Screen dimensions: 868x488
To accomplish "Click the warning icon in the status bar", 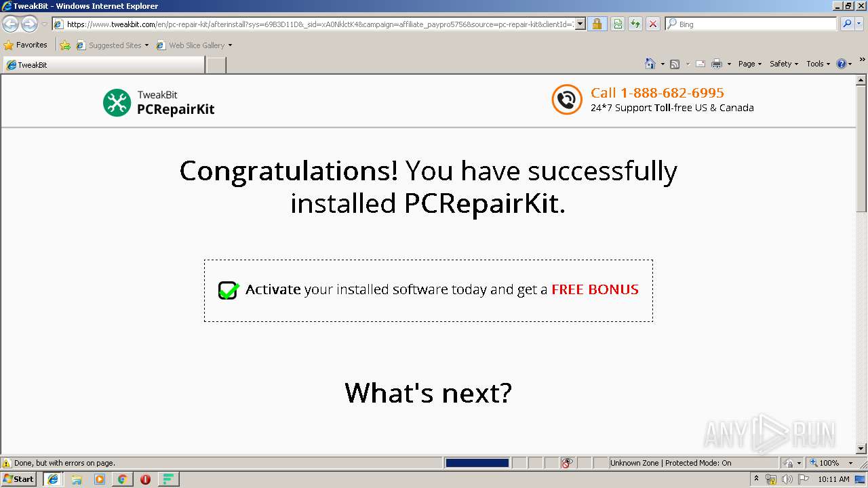I will (7, 463).
